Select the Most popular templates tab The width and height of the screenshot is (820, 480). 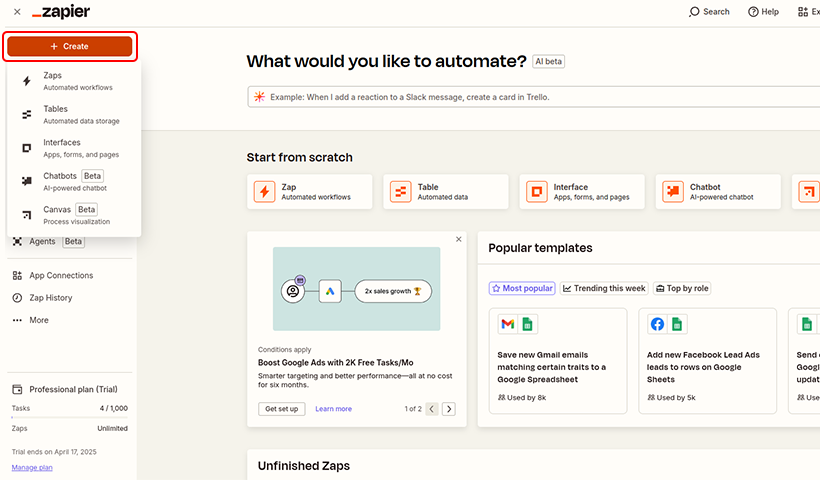[522, 288]
